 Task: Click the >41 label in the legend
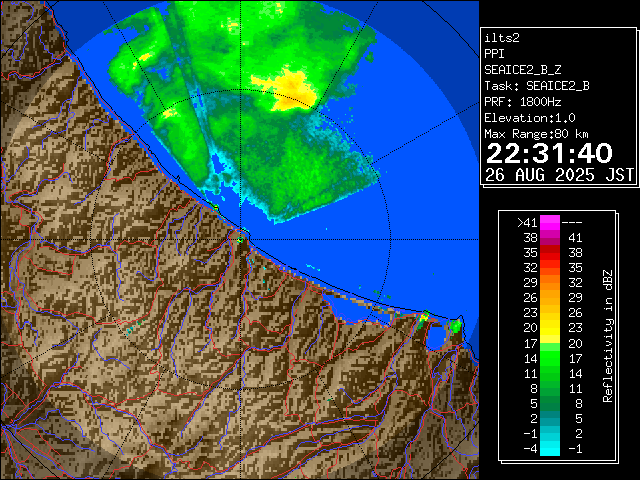coord(527,223)
